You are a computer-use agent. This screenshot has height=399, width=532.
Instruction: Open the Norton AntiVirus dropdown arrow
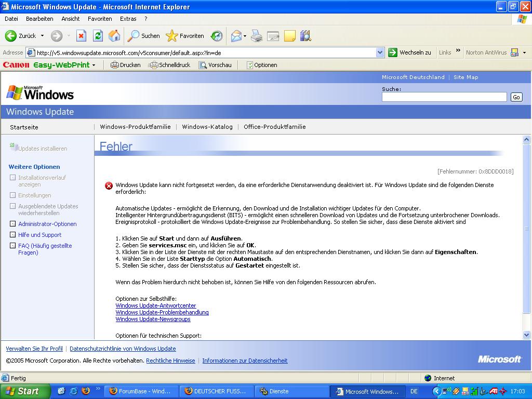tap(525, 52)
